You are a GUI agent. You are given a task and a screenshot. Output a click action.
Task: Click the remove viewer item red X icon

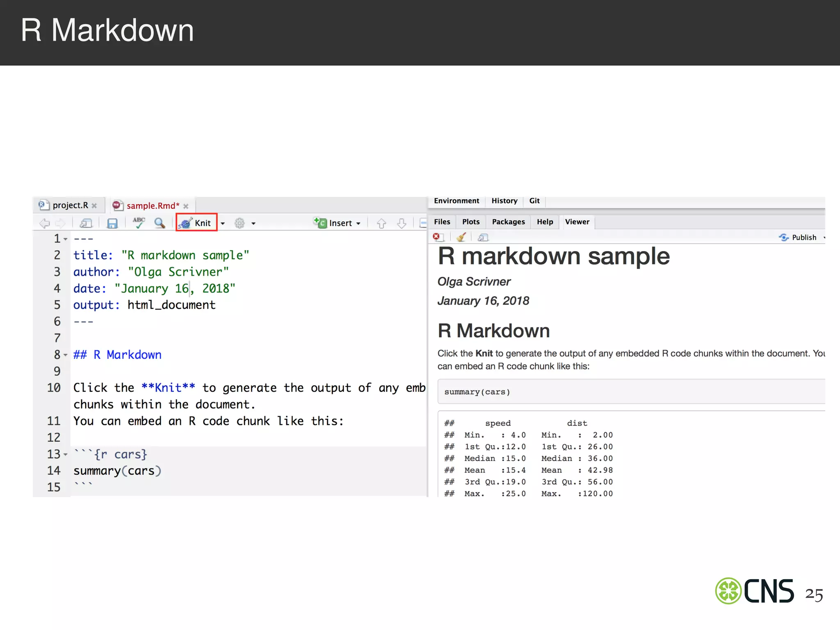pos(438,237)
